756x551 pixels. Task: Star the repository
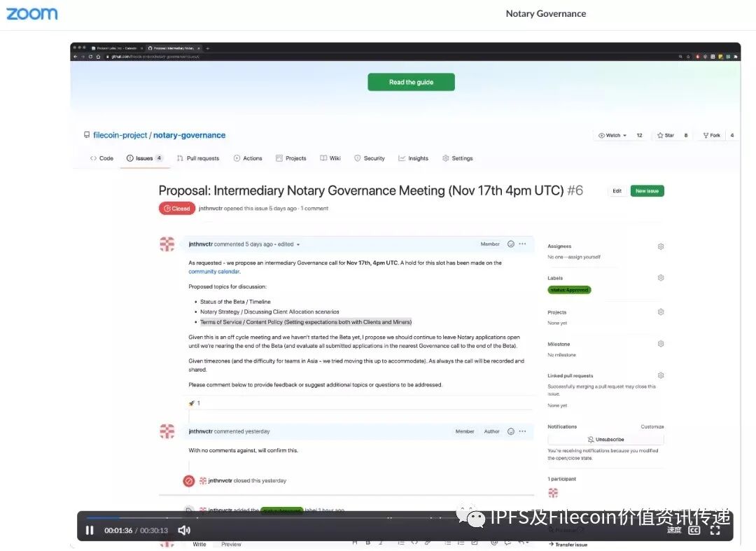coord(666,135)
